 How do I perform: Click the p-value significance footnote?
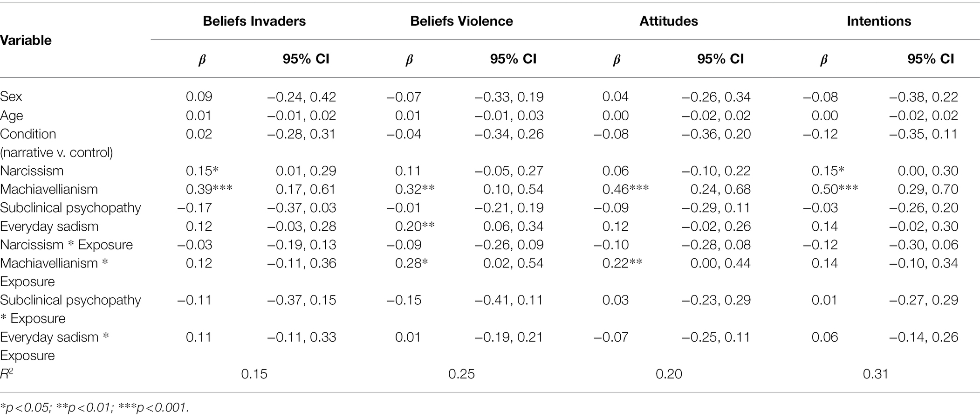95,407
